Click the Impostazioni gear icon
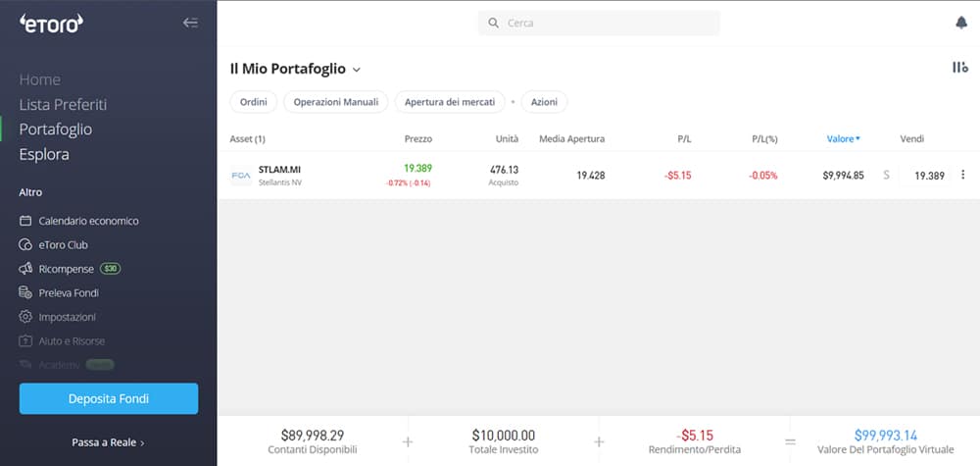980x466 pixels. [x=25, y=317]
